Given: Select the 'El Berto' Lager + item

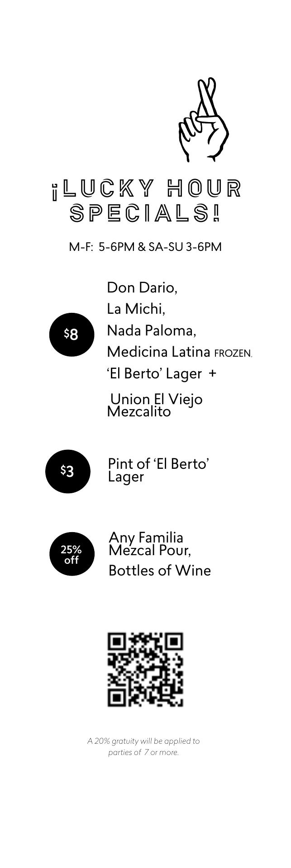Looking at the screenshot, I should coord(154,374).
